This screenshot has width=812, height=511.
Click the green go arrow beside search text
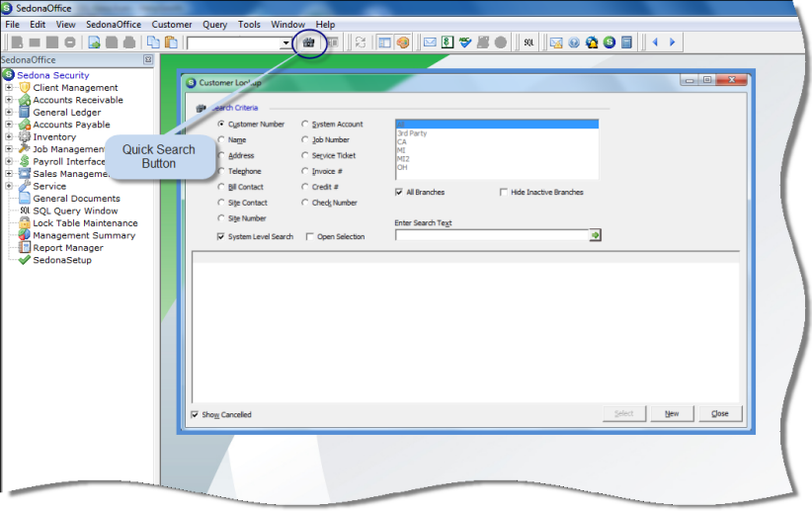click(x=595, y=235)
